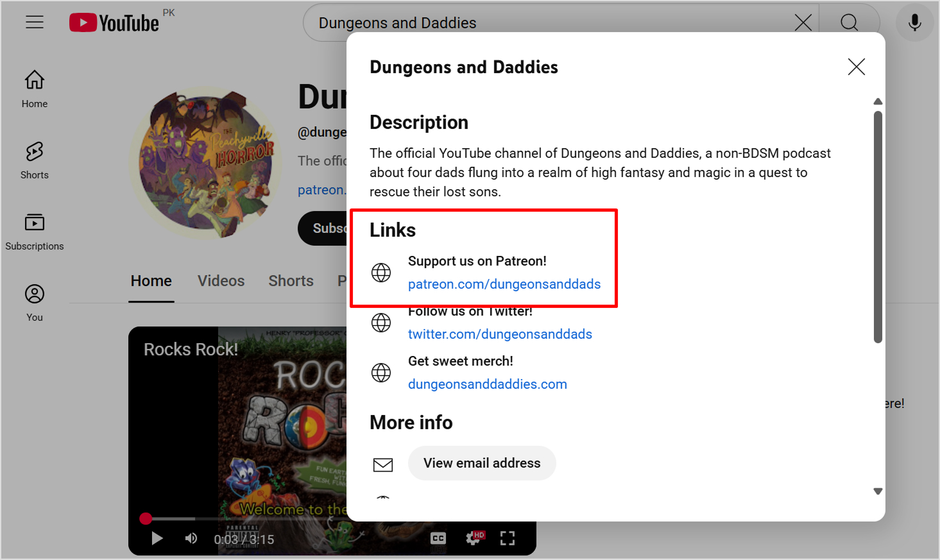
Task: Close the Dungeons and Daddies dialog
Action: 856,67
